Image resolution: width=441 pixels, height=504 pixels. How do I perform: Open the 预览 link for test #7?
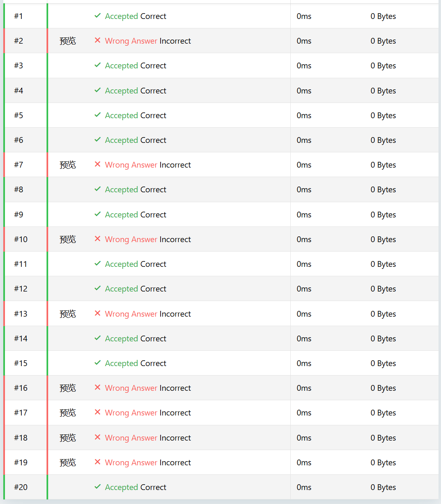pos(68,165)
